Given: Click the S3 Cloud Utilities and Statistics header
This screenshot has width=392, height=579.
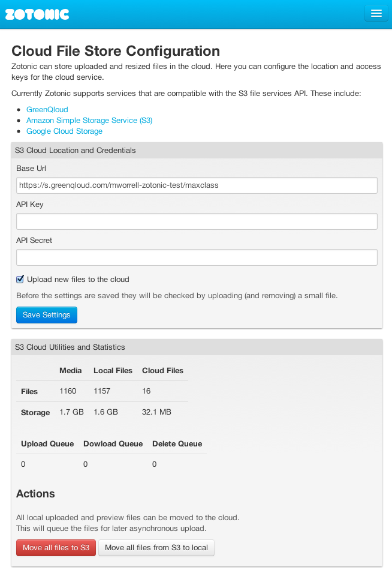Looking at the screenshot, I should click(x=70, y=347).
